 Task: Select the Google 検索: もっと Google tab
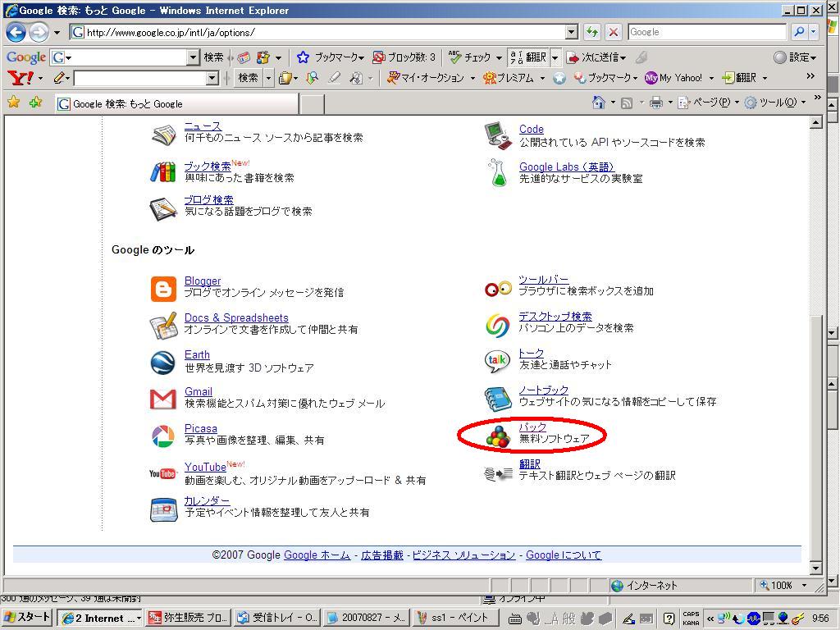click(177, 104)
